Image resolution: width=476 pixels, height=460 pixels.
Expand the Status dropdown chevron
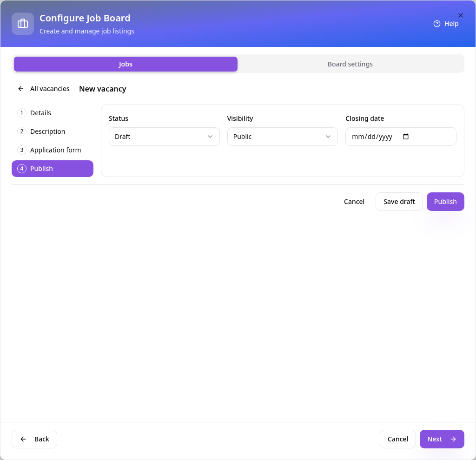210,137
